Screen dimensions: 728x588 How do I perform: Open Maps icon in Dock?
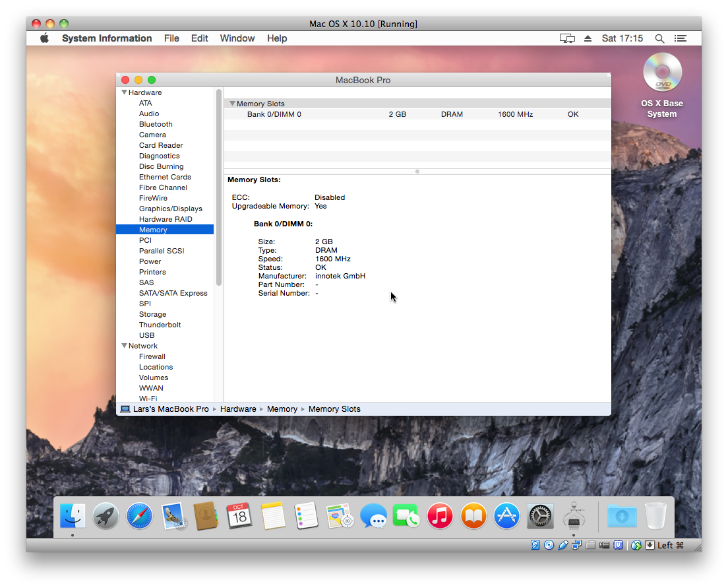[340, 516]
